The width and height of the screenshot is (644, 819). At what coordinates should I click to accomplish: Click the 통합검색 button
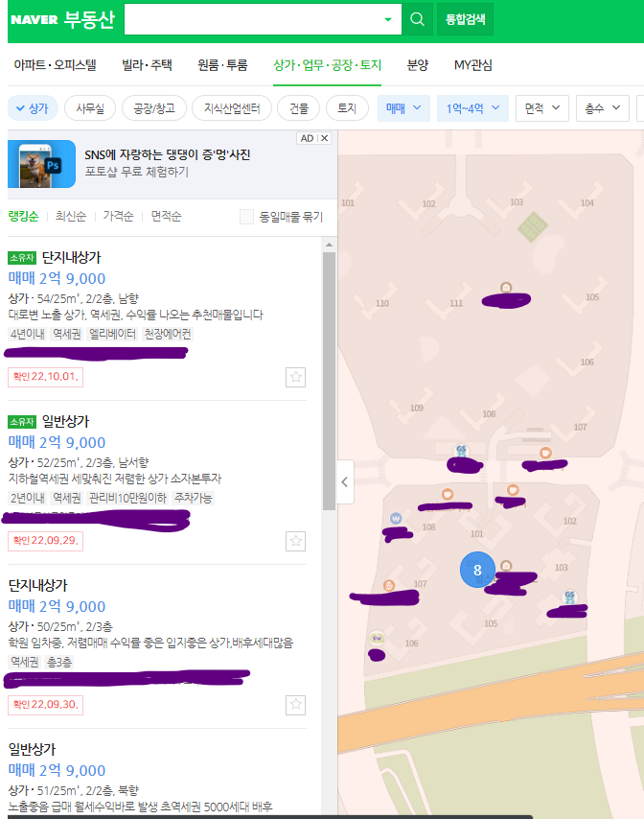(x=465, y=19)
